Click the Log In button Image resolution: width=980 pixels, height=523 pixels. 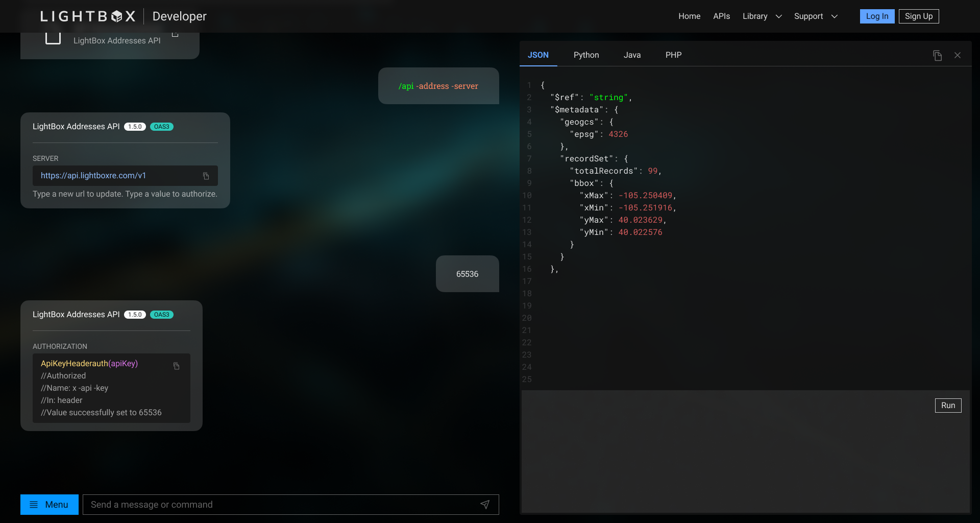pyautogui.click(x=877, y=16)
